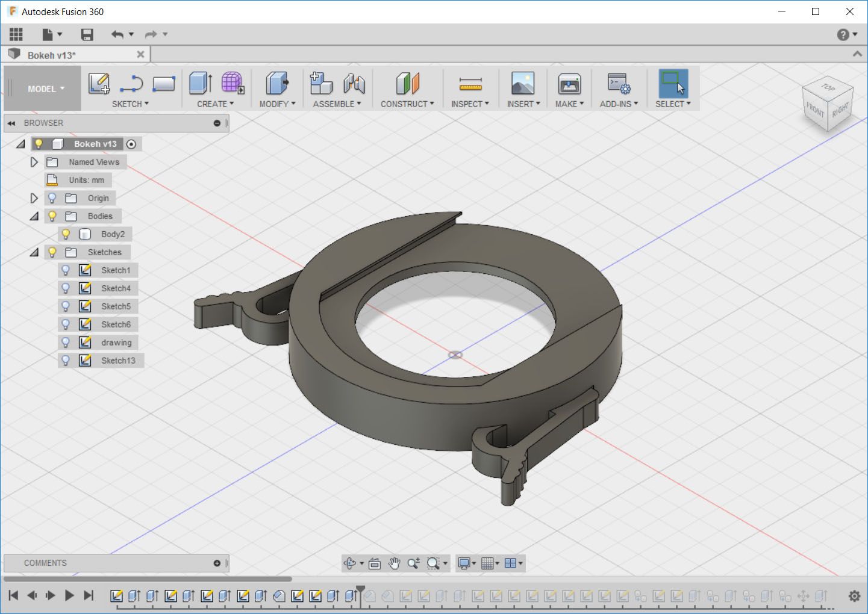
Task: Collapse the Sketches folder
Action: click(x=34, y=252)
